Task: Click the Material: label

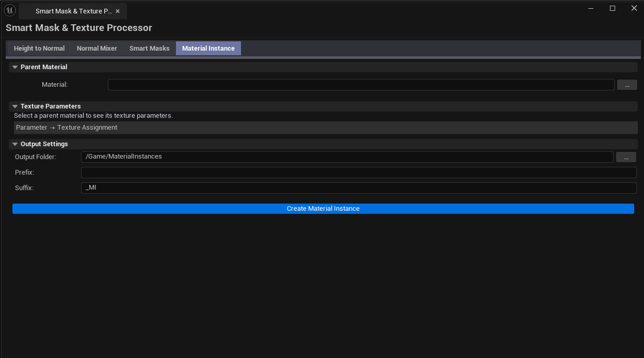Action: [55, 85]
